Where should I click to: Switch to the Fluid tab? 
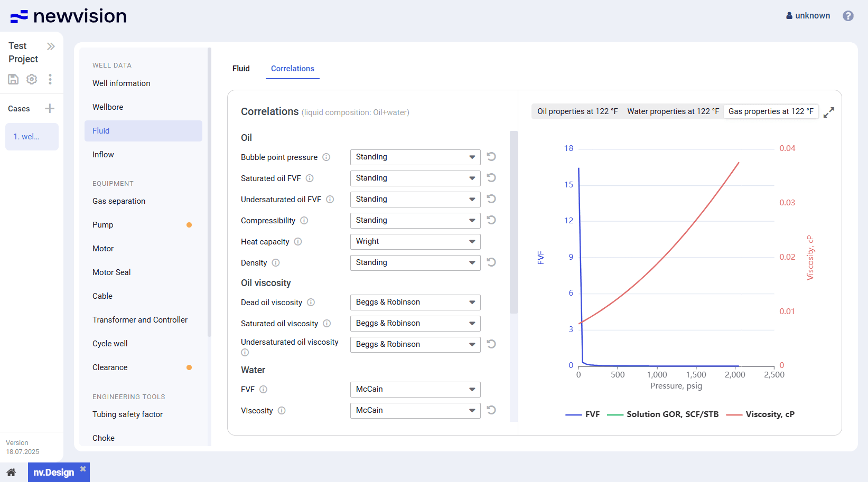241,69
